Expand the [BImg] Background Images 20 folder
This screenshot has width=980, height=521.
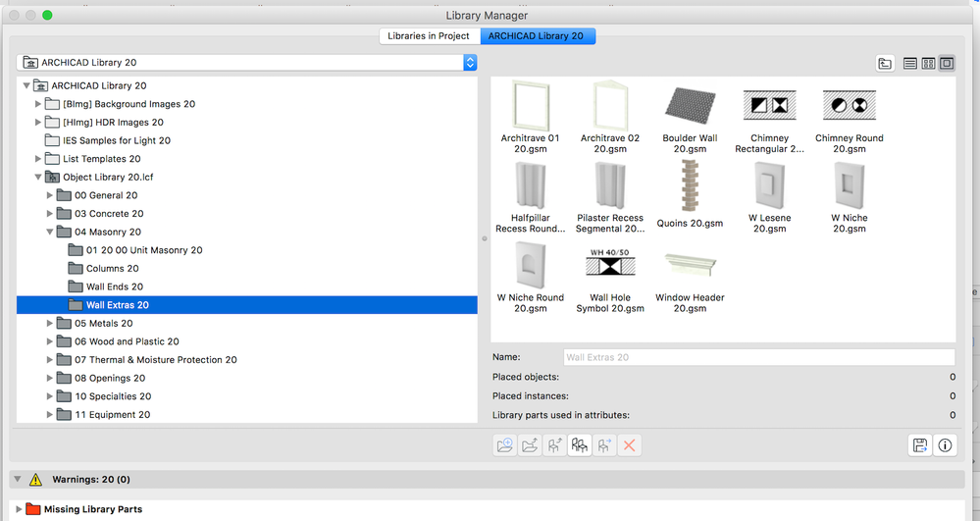(38, 104)
